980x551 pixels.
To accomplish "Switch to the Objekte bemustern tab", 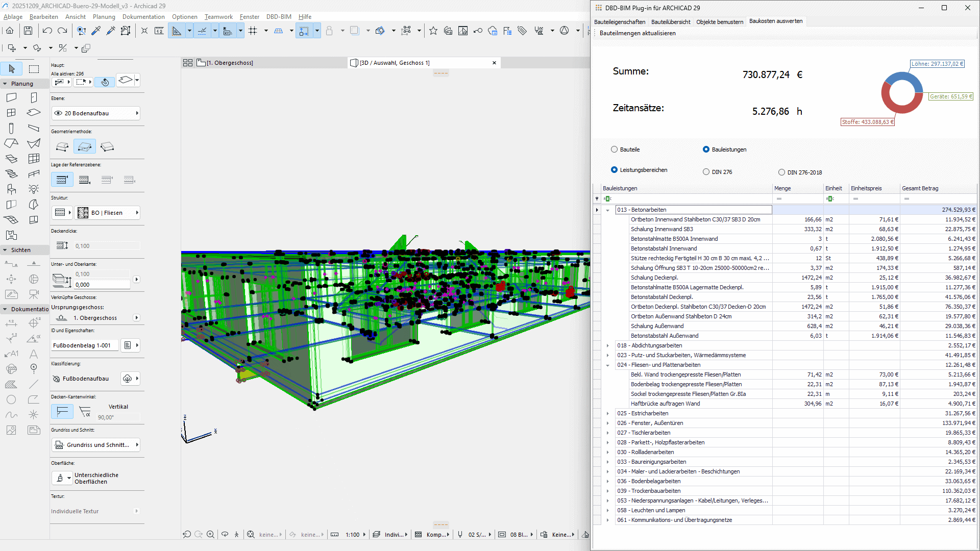I will pyautogui.click(x=720, y=22).
